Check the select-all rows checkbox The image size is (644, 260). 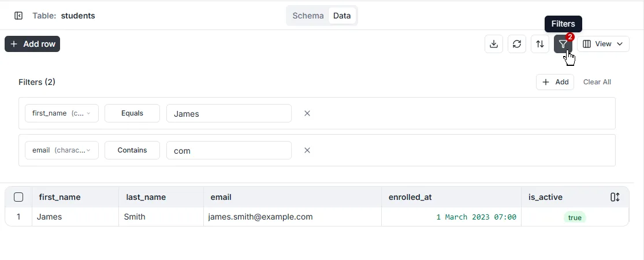18,197
